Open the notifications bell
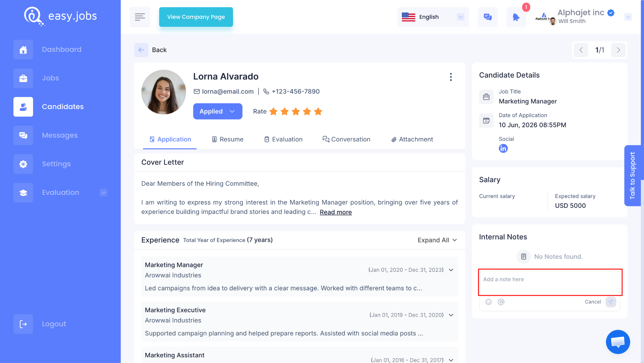 click(x=516, y=17)
